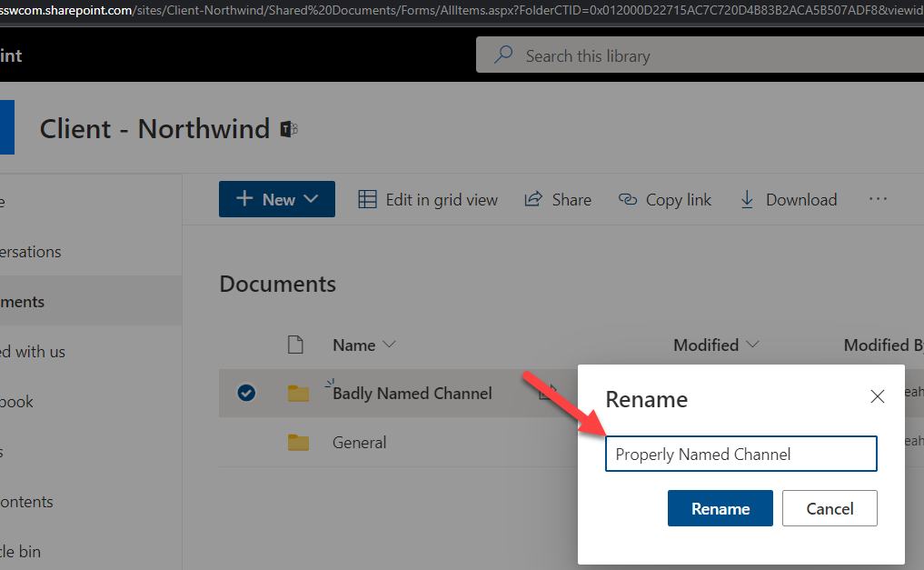
Task: Click the Share toolbar button
Action: [x=558, y=200]
